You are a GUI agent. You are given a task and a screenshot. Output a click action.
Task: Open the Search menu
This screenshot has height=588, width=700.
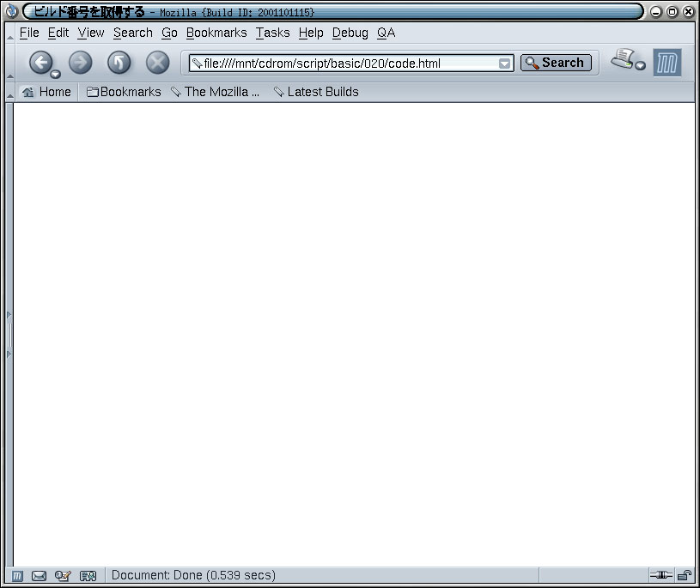point(133,33)
